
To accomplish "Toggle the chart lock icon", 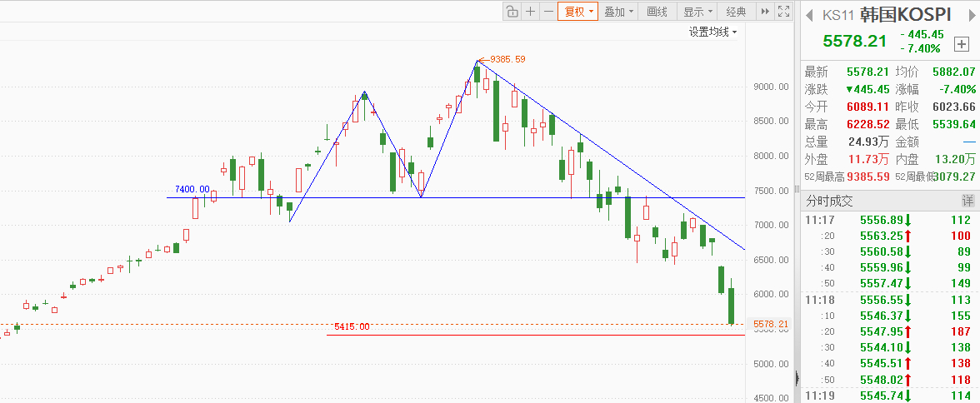I will click(512, 12).
